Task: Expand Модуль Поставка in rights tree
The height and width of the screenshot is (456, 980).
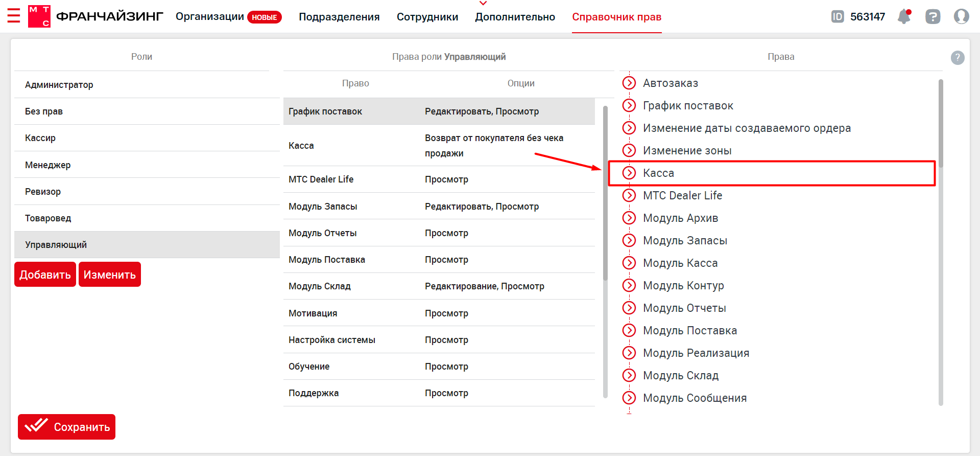Action: pyautogui.click(x=629, y=330)
